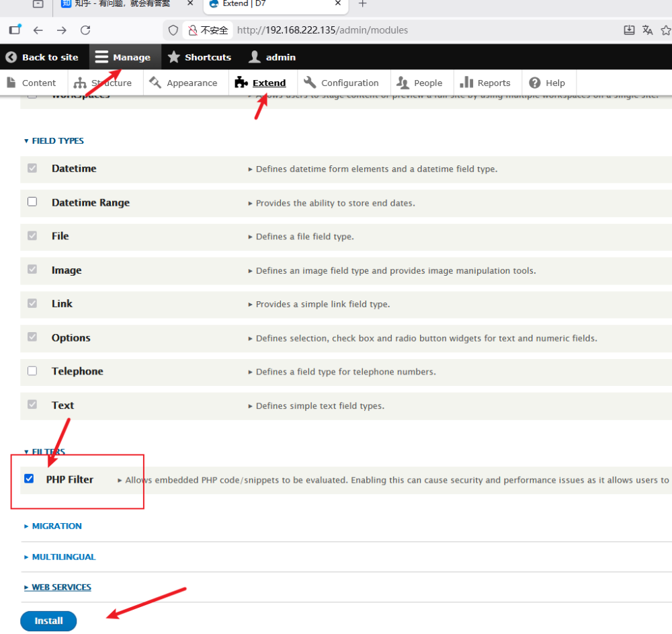Click the insecure connection lock icon
This screenshot has height=634, width=672.
coord(193,30)
